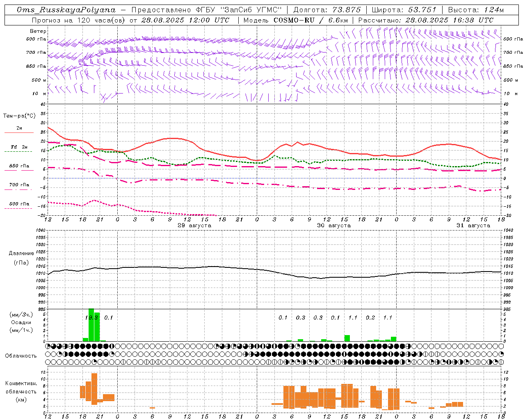
Task: Click the tallest green precipitation bar
Action: [91, 325]
